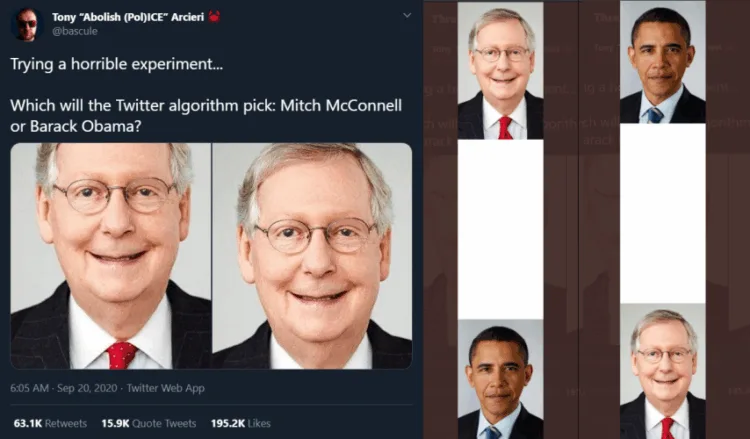Open the left attached photo in the tweet
Viewport: 750px width, 439px height.
click(111, 256)
